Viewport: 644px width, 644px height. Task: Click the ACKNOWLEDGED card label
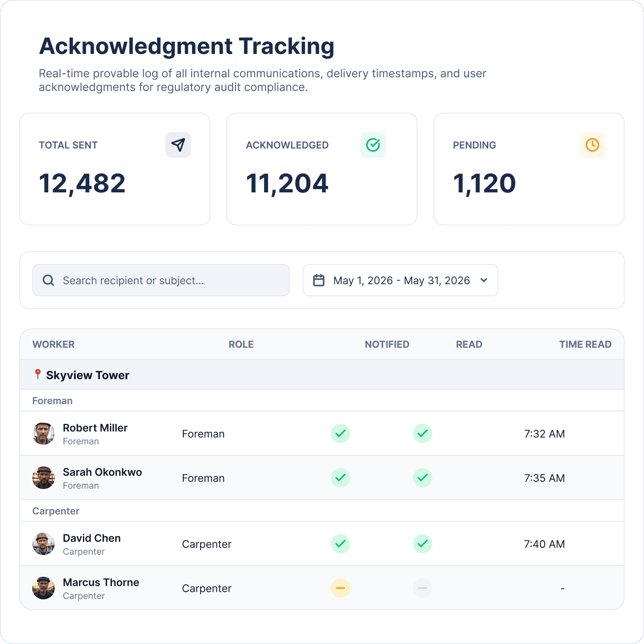287,145
